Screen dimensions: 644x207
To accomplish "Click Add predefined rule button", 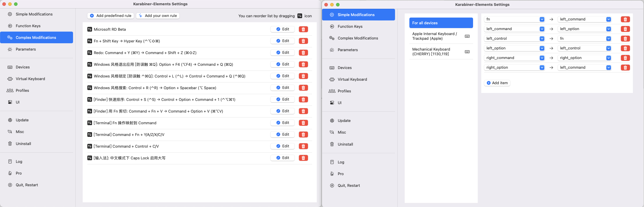I will pyautogui.click(x=111, y=16).
